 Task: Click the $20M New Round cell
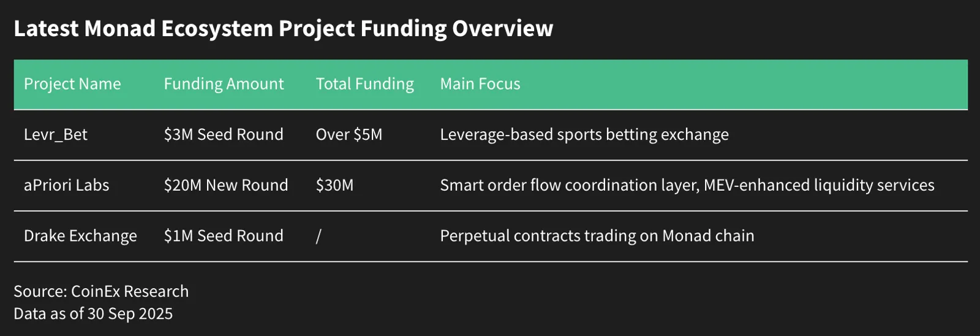[x=226, y=185]
